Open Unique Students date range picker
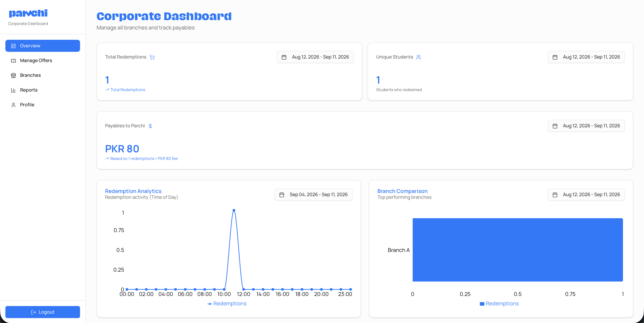This screenshot has height=323, width=644. [586, 57]
